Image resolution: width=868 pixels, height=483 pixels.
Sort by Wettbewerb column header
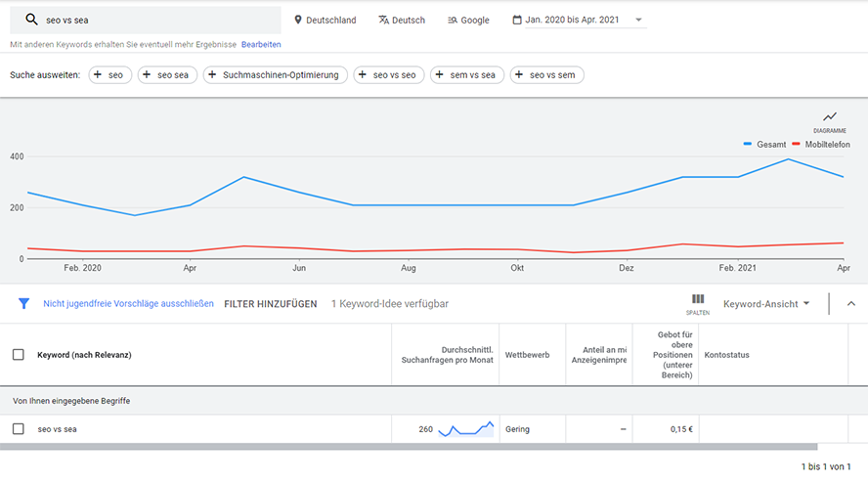pyautogui.click(x=527, y=355)
